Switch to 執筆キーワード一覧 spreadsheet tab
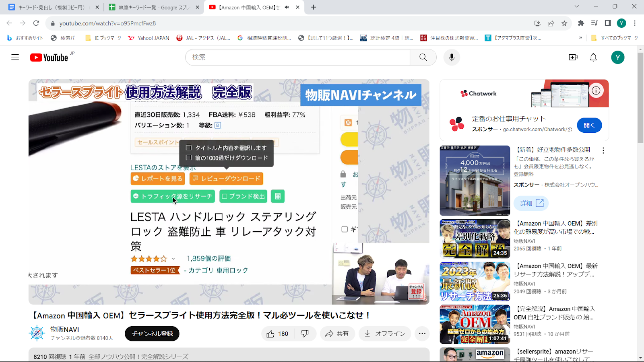 (153, 7)
